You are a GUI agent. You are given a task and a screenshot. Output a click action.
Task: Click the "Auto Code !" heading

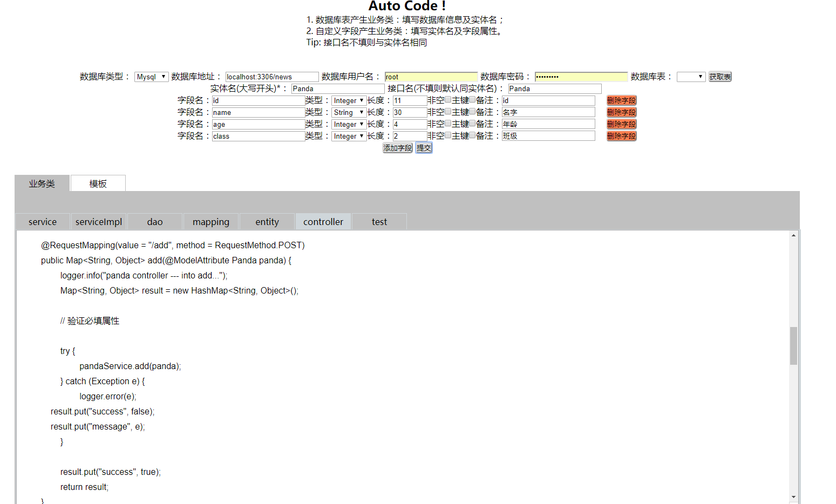[x=407, y=6]
